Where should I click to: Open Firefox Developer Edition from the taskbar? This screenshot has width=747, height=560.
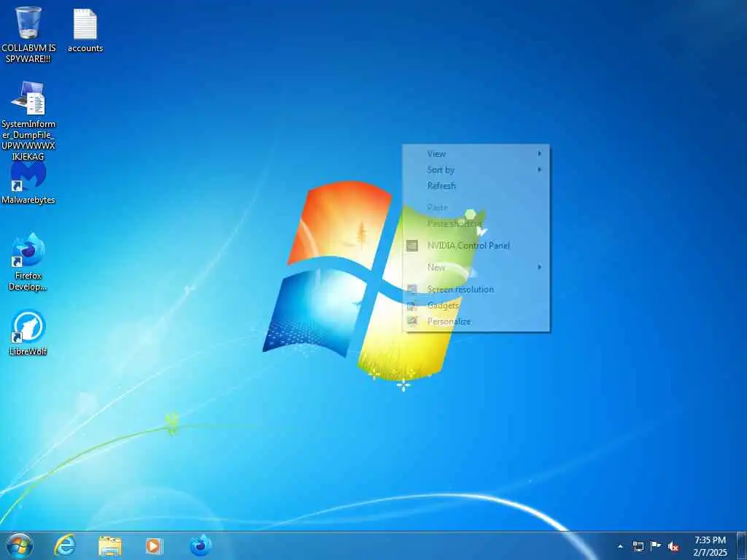click(x=201, y=545)
